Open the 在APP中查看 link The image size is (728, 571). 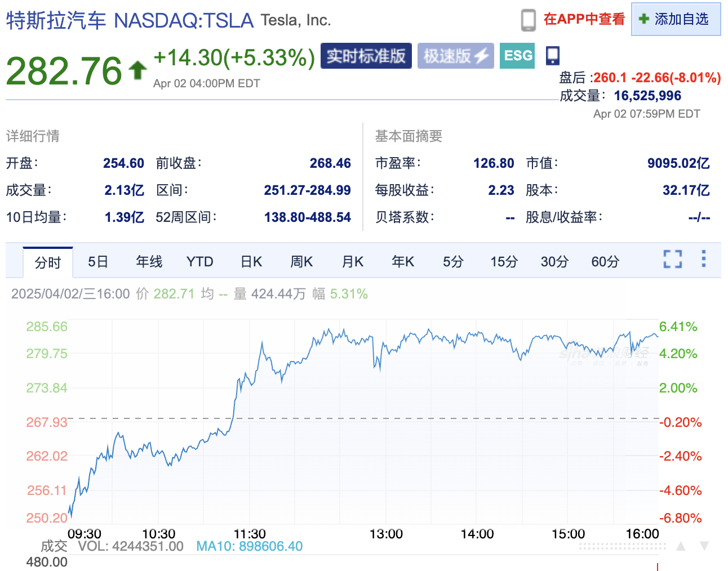tap(584, 19)
